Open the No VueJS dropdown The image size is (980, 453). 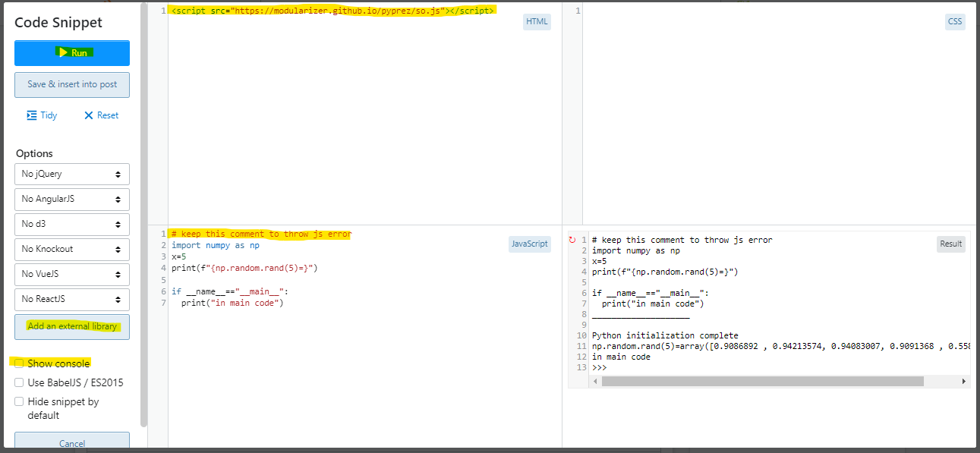tap(72, 274)
